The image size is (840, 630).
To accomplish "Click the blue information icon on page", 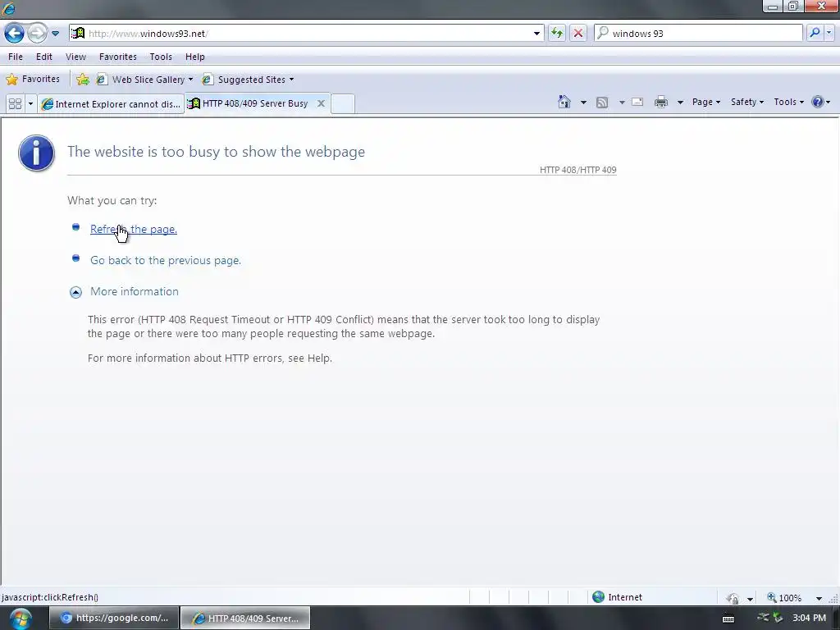I will click(x=36, y=153).
